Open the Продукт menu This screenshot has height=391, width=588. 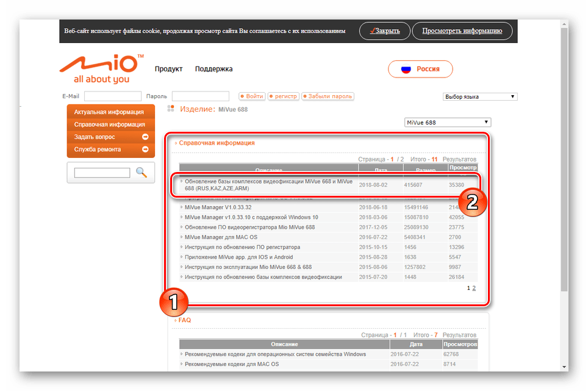point(168,70)
